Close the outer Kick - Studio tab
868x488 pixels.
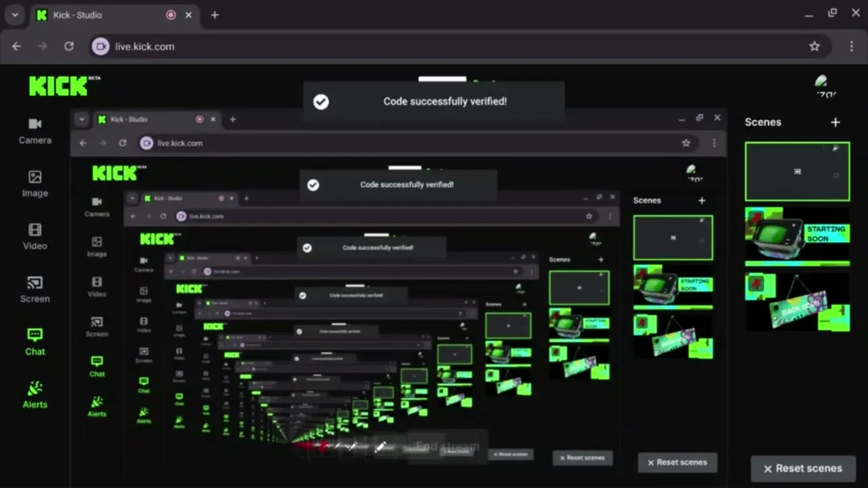pyautogui.click(x=189, y=15)
